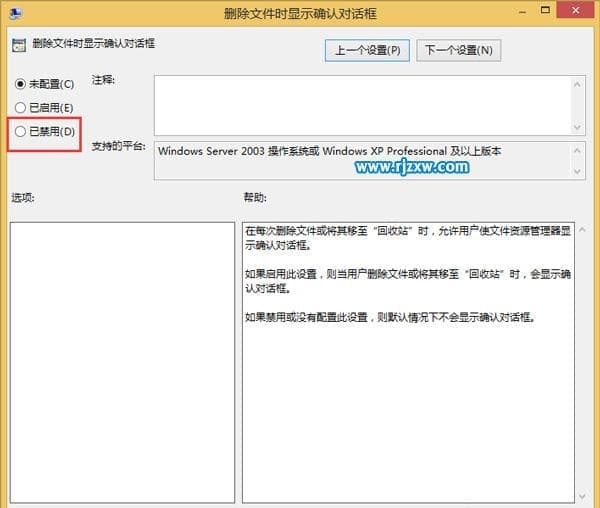
Task: Click the 选项: label
Action: coord(23,198)
